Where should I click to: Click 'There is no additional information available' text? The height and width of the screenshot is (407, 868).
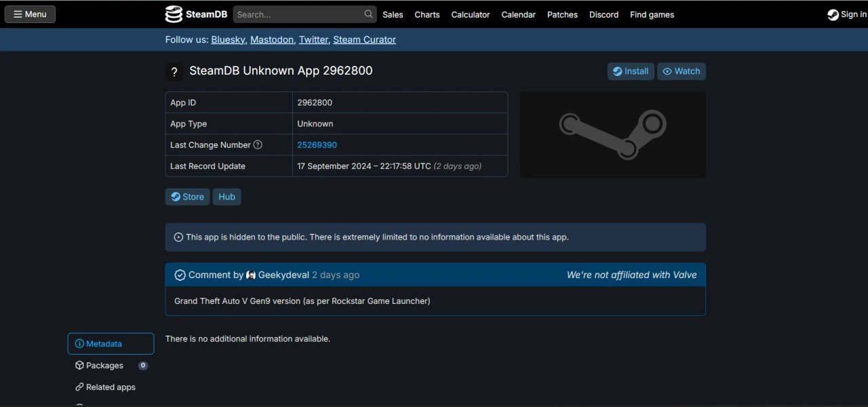(x=248, y=338)
